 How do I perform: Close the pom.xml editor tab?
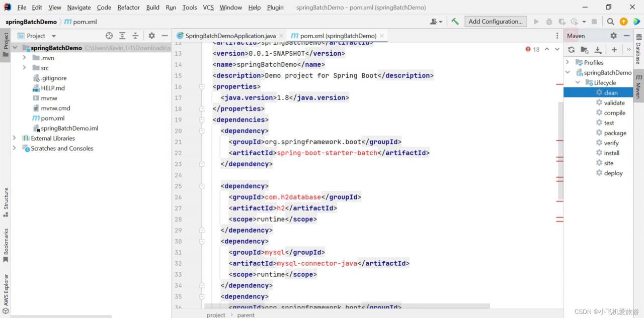382,36
